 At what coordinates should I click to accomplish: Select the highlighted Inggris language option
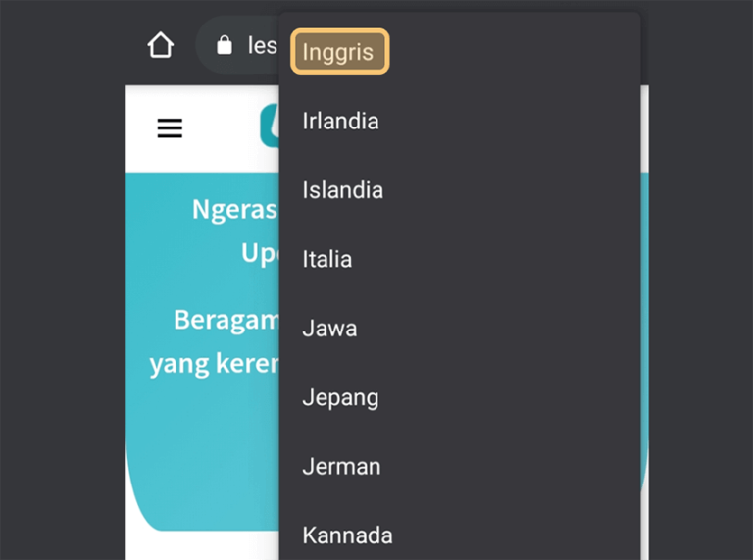point(339,51)
